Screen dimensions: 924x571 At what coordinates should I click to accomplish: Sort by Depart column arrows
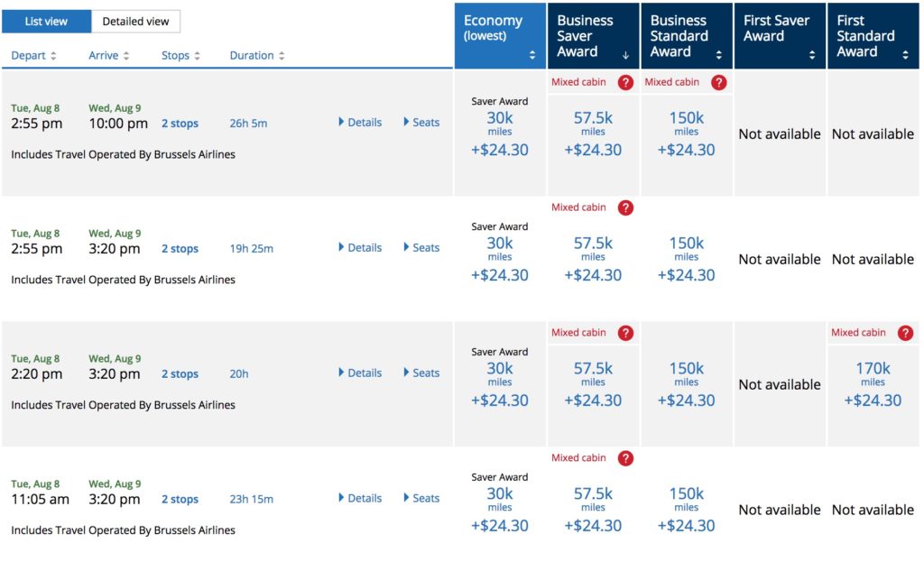click(53, 56)
